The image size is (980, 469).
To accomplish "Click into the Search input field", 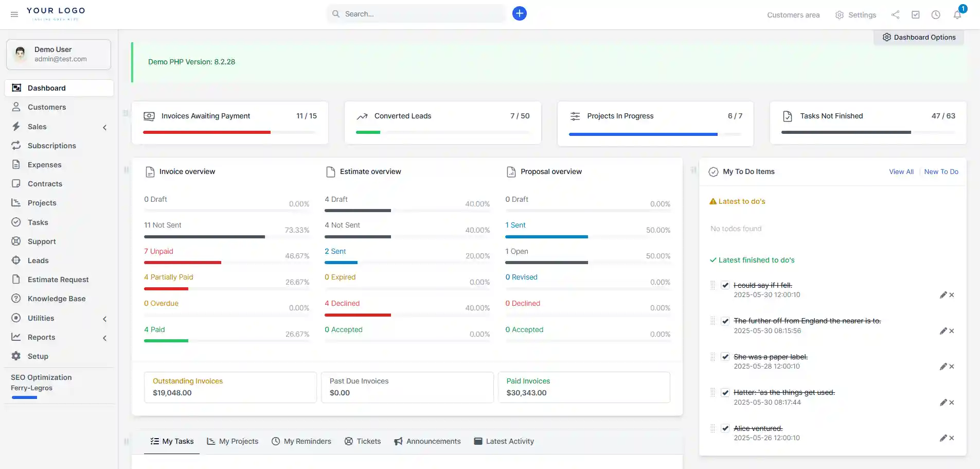I will [x=422, y=14].
